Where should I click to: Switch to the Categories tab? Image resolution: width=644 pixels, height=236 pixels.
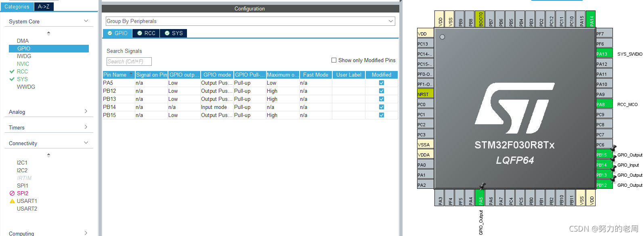coord(17,7)
